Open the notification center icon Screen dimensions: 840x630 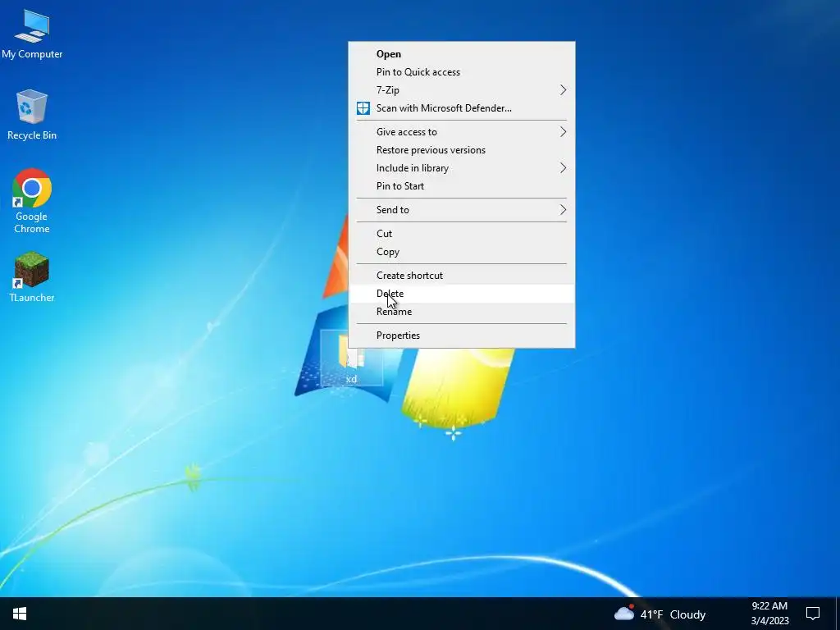(813, 614)
